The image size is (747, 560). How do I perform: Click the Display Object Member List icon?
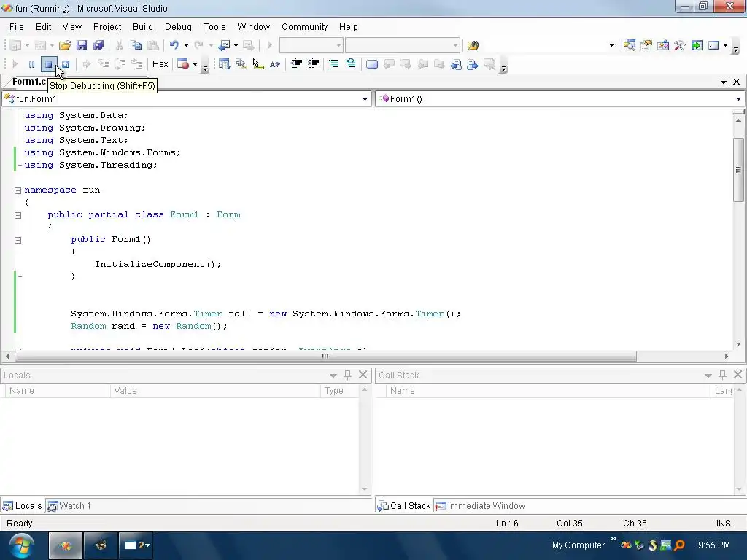tap(225, 64)
